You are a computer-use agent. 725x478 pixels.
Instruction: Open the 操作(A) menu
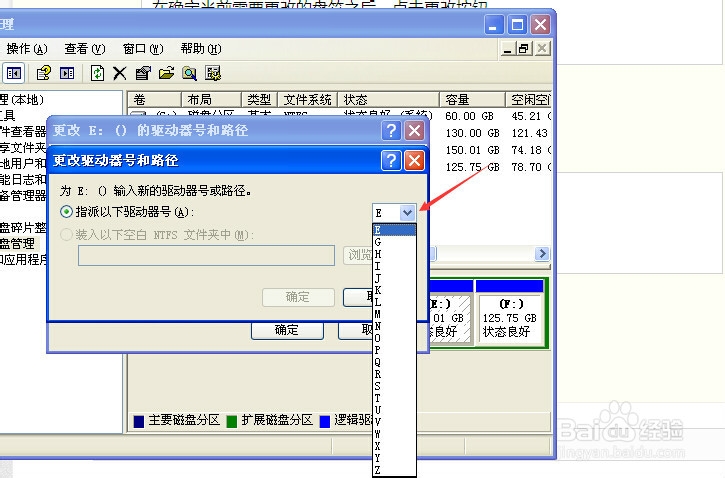(x=27, y=49)
